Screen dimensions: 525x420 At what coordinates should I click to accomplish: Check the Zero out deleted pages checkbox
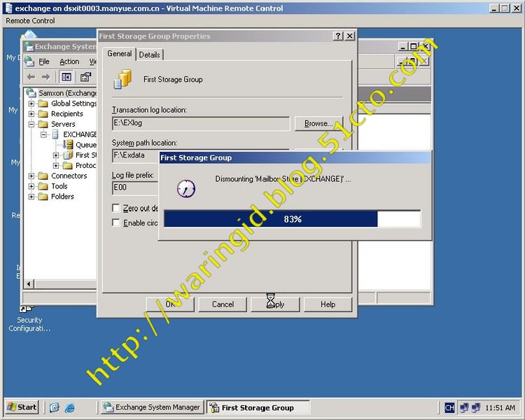click(116, 208)
